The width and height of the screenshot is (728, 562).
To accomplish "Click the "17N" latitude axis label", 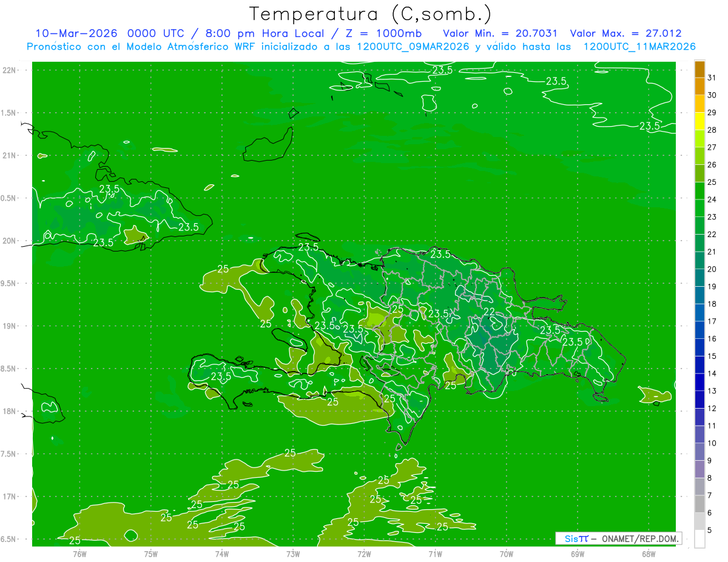I will 9,497.
